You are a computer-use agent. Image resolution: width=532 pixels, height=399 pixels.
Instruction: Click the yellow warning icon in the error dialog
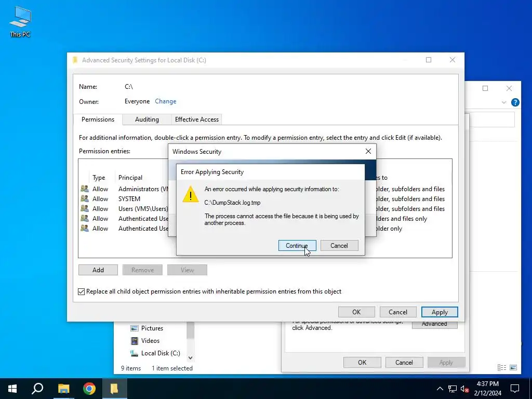[x=191, y=194]
